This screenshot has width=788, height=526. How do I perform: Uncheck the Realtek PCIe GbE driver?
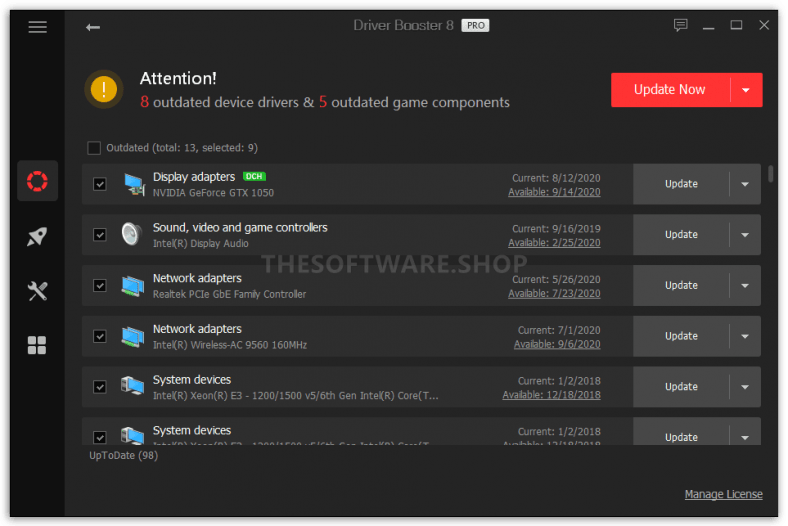(x=100, y=285)
